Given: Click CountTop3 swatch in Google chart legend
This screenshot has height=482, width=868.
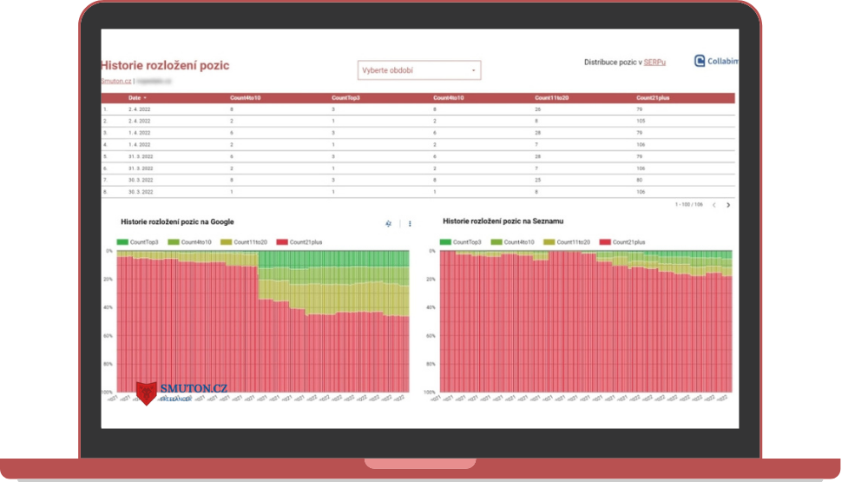Looking at the screenshot, I should pos(122,242).
